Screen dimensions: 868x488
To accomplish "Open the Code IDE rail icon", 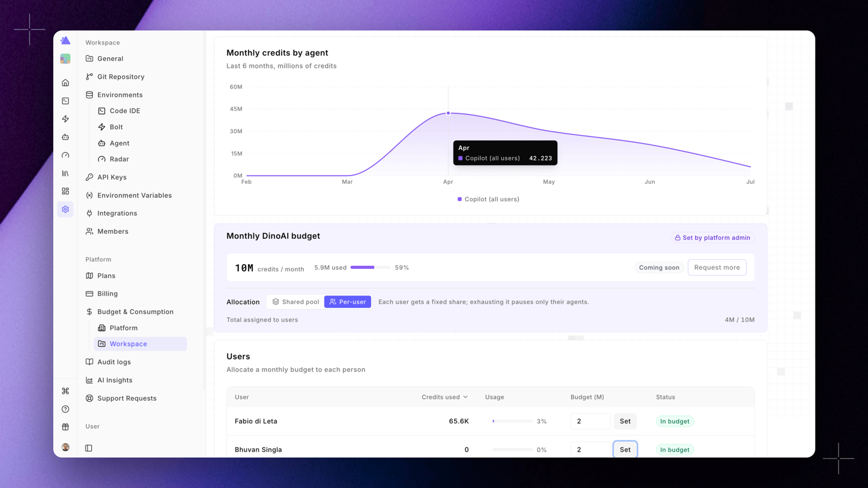I will click(66, 101).
